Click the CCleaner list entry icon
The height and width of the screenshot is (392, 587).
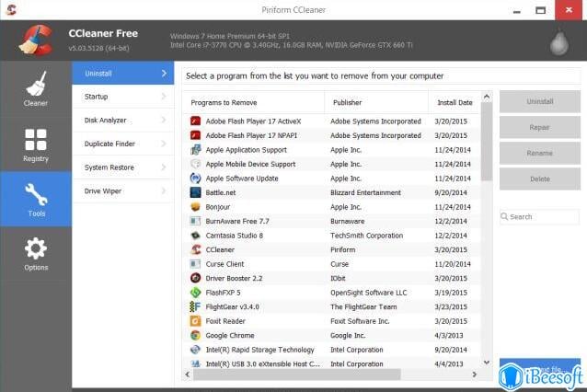pyautogui.click(x=195, y=249)
